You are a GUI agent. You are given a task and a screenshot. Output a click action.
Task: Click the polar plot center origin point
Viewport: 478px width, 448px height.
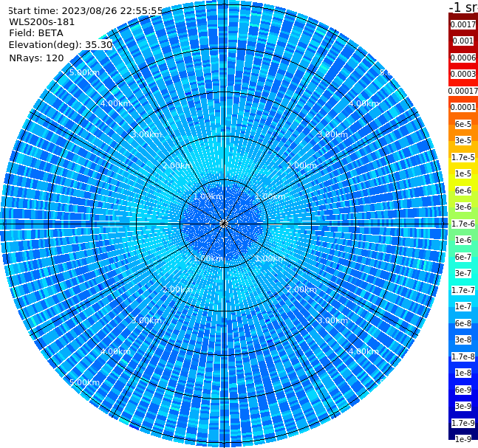tap(224, 224)
